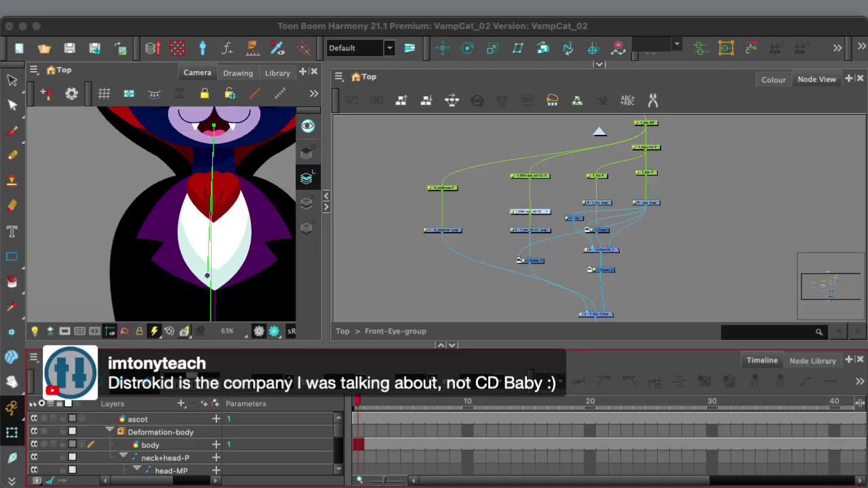Click the yellow lock icon in Camera toolbar
The height and width of the screenshot is (488, 868).
[204, 94]
